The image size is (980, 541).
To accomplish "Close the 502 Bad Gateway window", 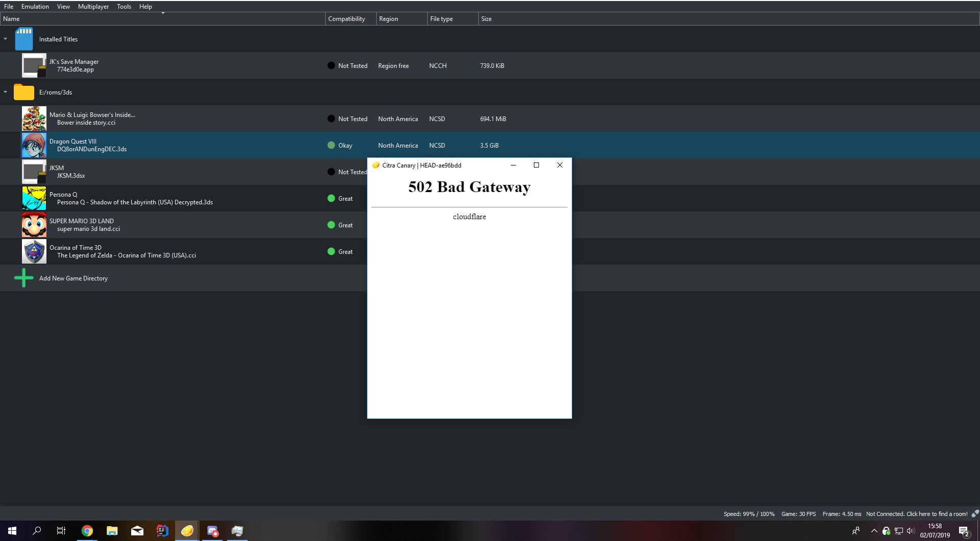I will (x=559, y=165).
